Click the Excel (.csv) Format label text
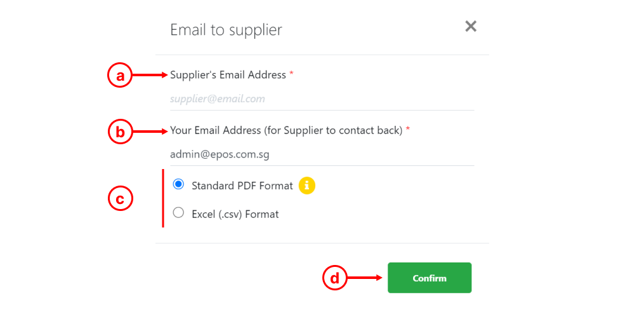This screenshot has width=644, height=312. pos(235,214)
